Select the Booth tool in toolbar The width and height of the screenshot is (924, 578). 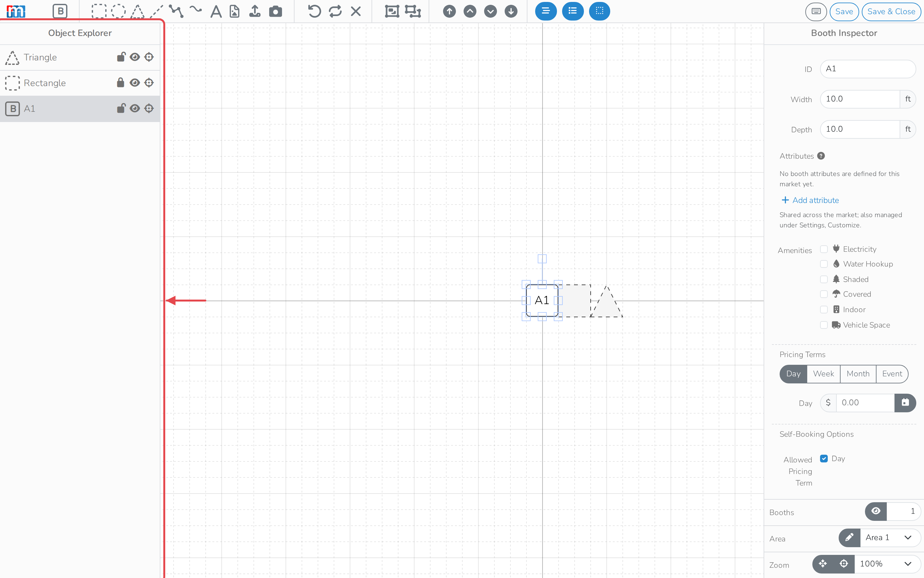coord(60,12)
